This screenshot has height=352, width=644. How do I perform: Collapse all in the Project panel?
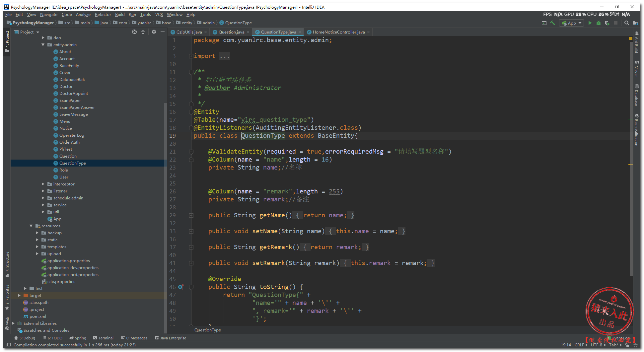pyautogui.click(x=143, y=32)
